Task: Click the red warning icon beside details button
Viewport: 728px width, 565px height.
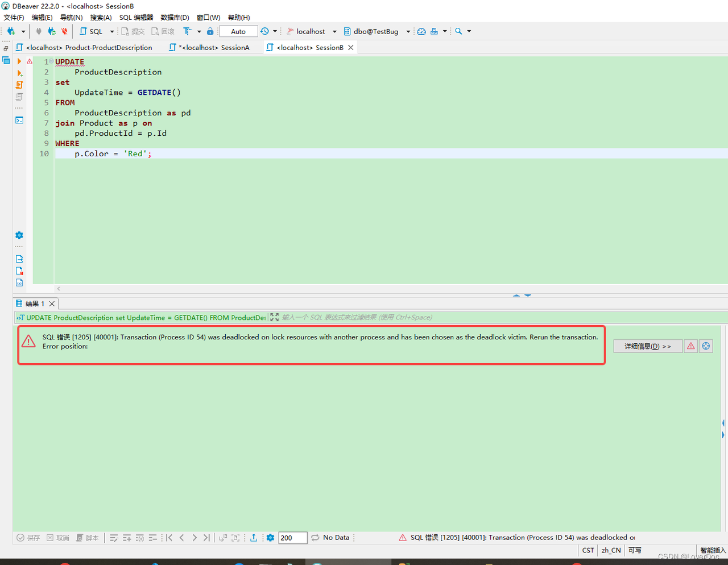Action: click(x=691, y=346)
